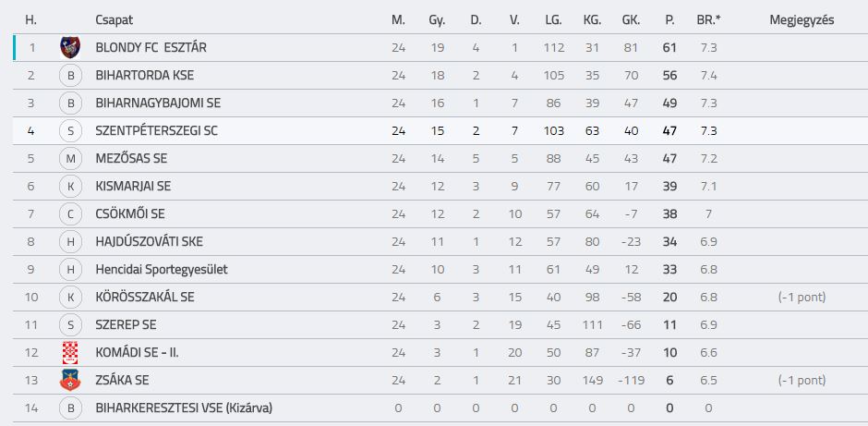Sort the table by the P. column header
The height and width of the screenshot is (426, 868).
coord(669,20)
